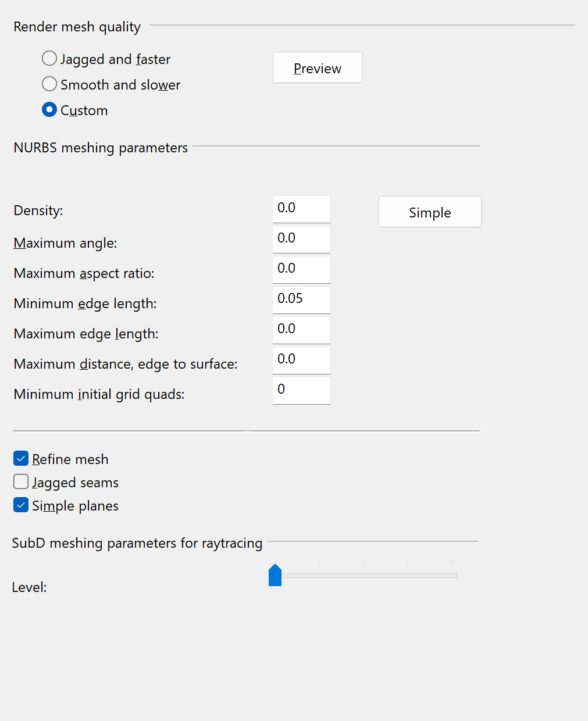Click the right end of Level slider track
Image resolution: width=588 pixels, height=721 pixels.
tap(454, 576)
